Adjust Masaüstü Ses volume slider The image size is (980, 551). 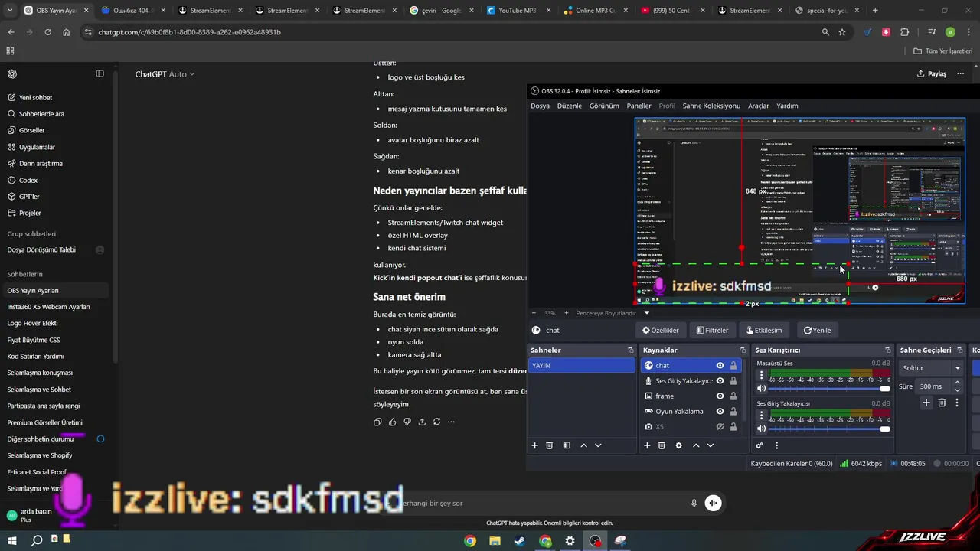[831, 388]
